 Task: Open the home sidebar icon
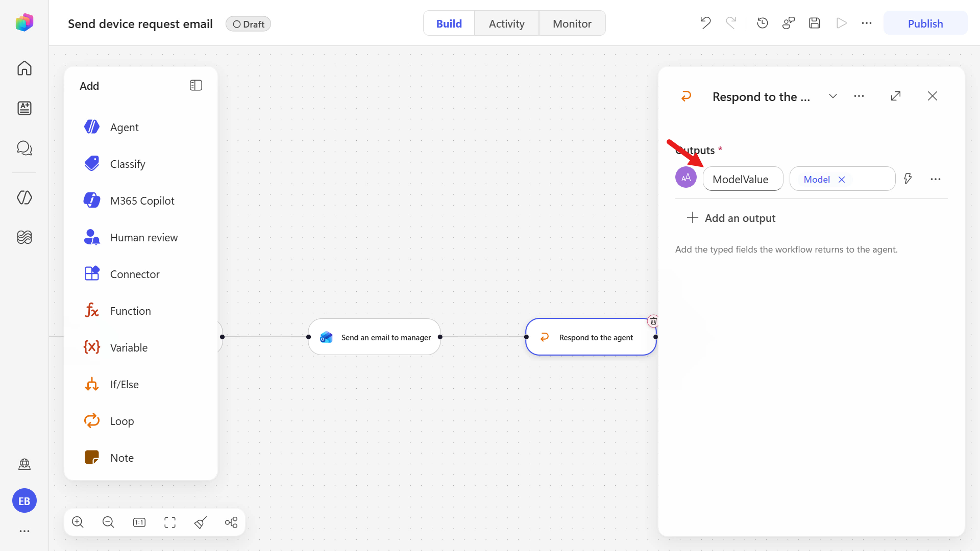click(x=24, y=68)
